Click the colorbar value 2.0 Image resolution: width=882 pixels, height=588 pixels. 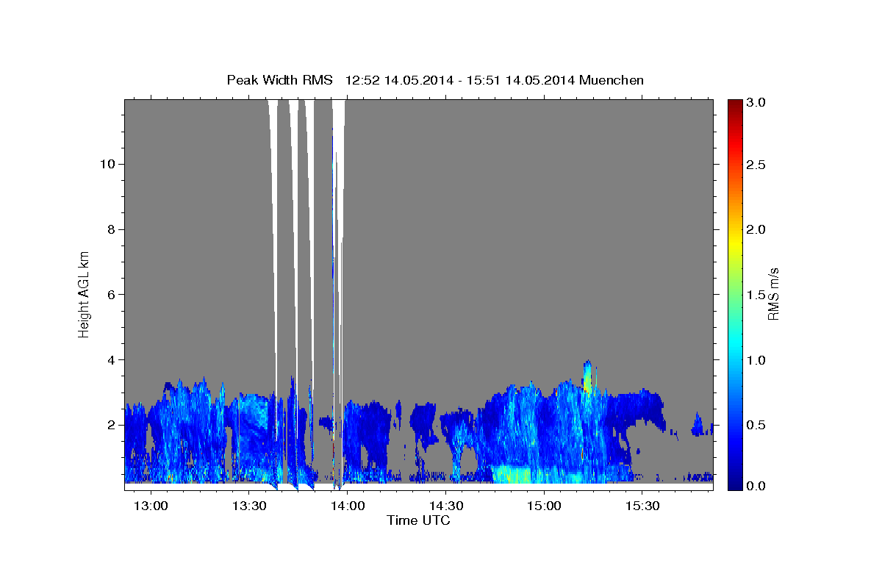point(756,229)
